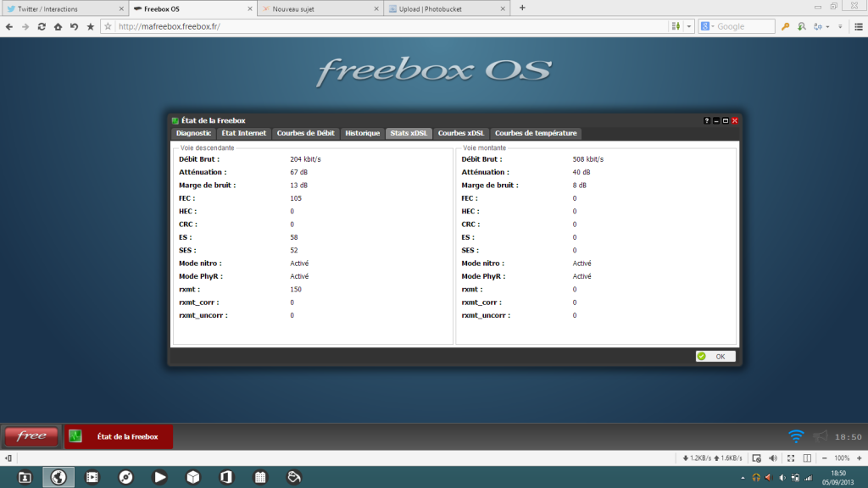
Task: Click the block content icon in status bar
Action: pyautogui.click(x=757, y=458)
